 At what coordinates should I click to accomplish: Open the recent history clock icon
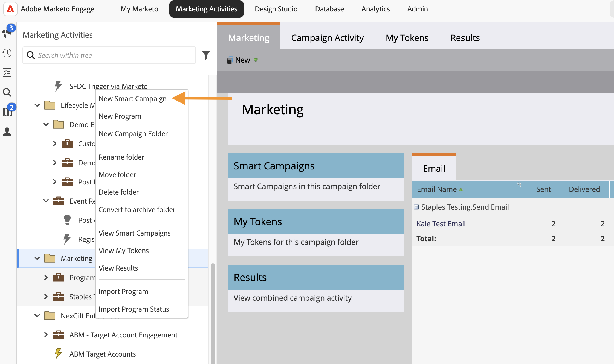7,53
